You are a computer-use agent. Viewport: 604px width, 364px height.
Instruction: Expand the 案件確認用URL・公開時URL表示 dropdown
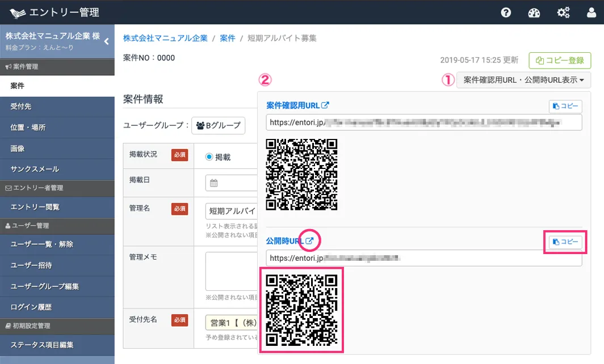click(x=523, y=80)
